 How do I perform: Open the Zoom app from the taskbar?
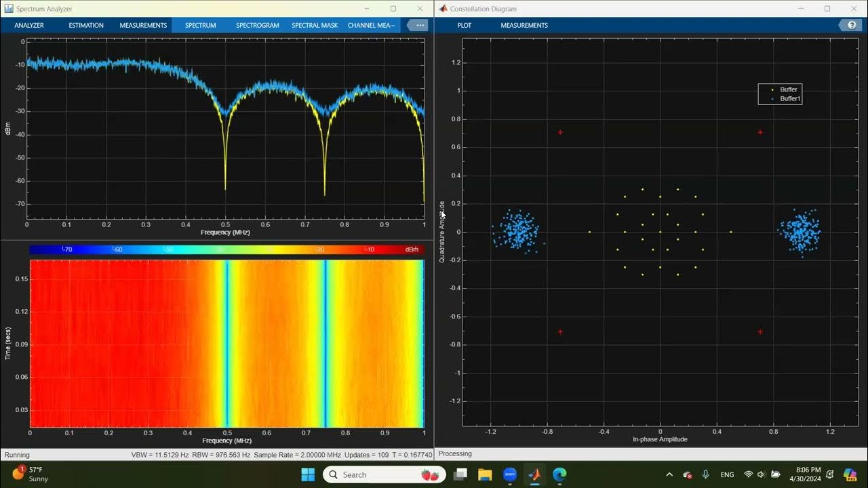click(x=510, y=474)
